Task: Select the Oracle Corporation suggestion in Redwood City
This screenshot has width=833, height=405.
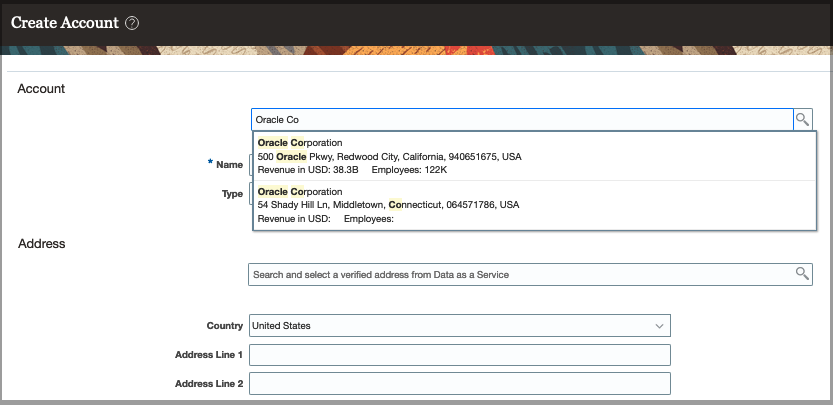Action: click(534, 156)
